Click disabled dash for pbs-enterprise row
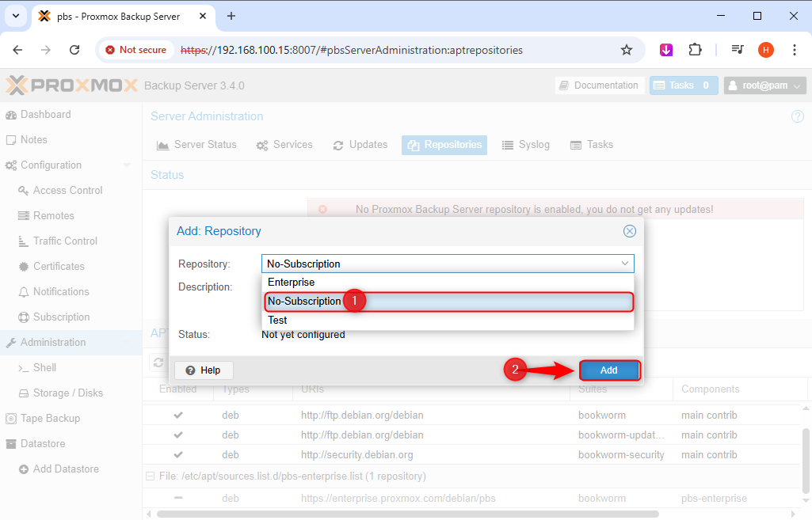Viewport: 812px width, 520px height. (x=178, y=498)
